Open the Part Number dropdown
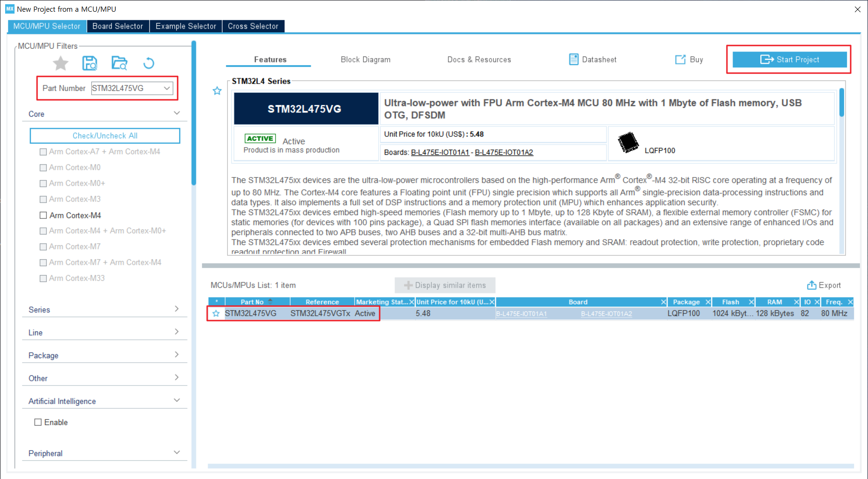The width and height of the screenshot is (868, 479). (x=167, y=88)
